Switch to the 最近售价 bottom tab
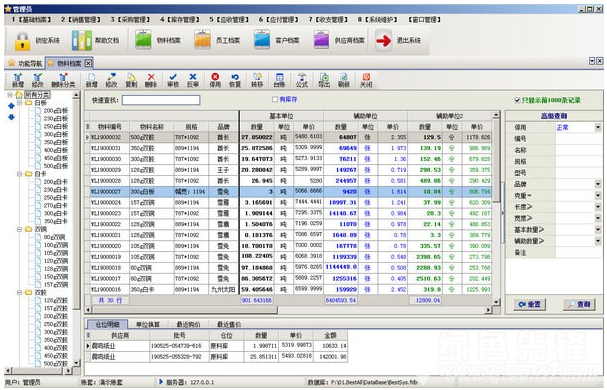607x390 pixels. [x=229, y=324]
